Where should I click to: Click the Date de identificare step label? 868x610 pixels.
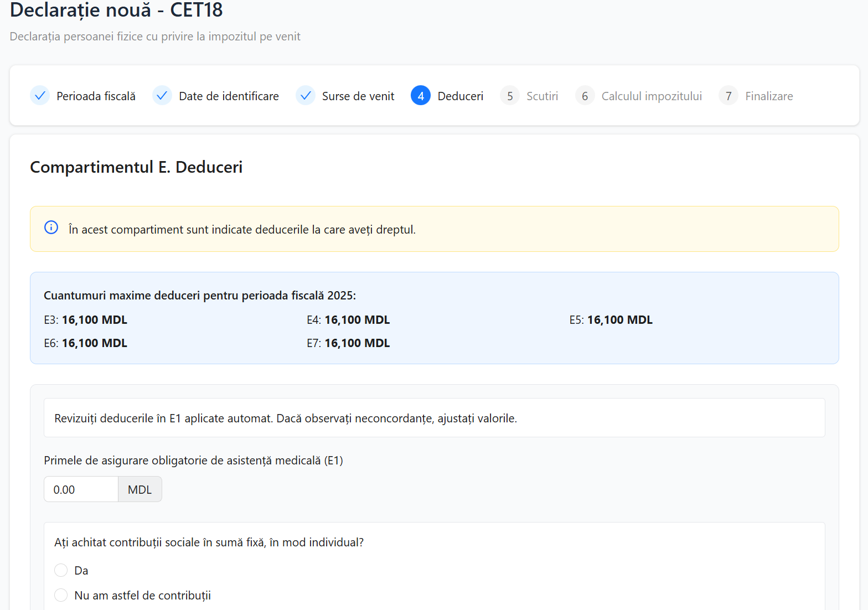229,96
